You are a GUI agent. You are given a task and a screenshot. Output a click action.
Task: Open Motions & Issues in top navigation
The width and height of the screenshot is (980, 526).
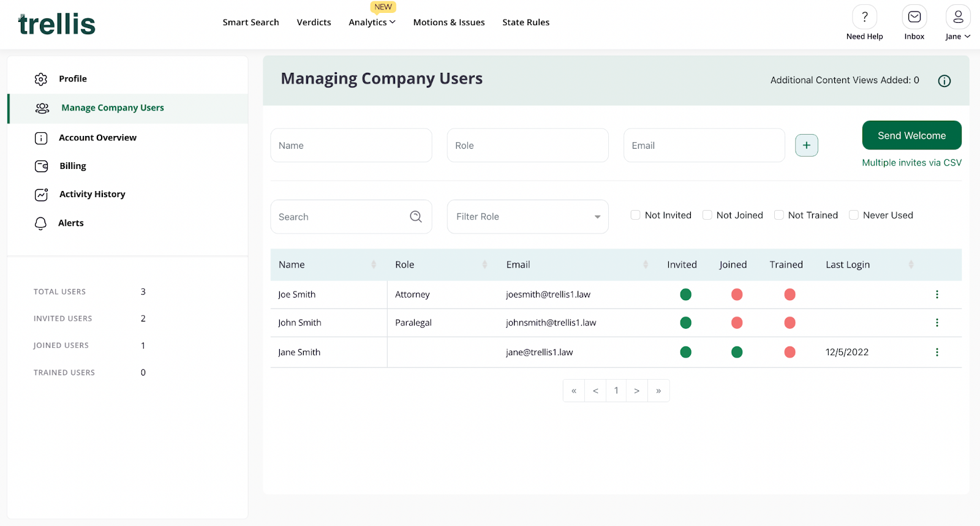tap(449, 22)
